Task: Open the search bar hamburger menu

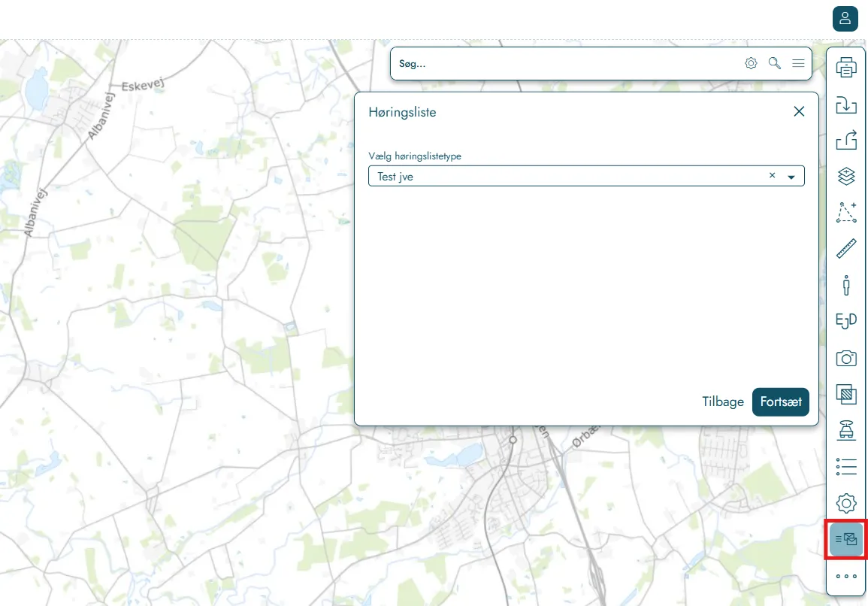Action: tap(797, 63)
